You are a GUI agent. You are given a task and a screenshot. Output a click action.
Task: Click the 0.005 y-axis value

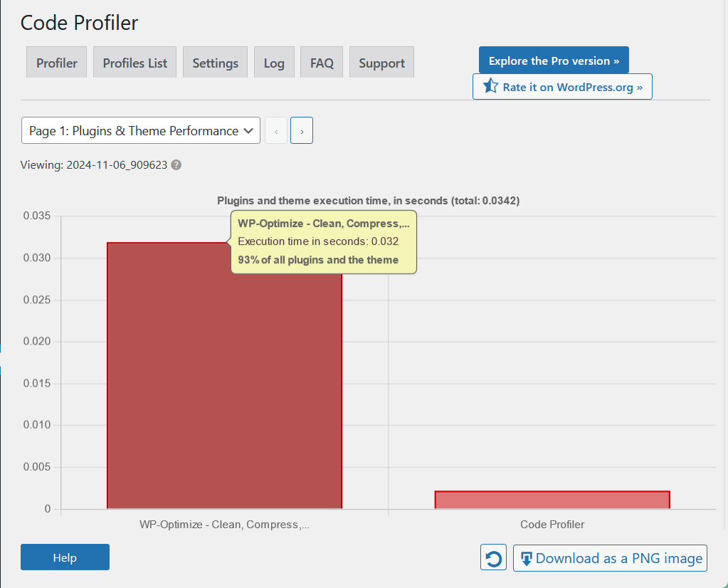coord(37,467)
